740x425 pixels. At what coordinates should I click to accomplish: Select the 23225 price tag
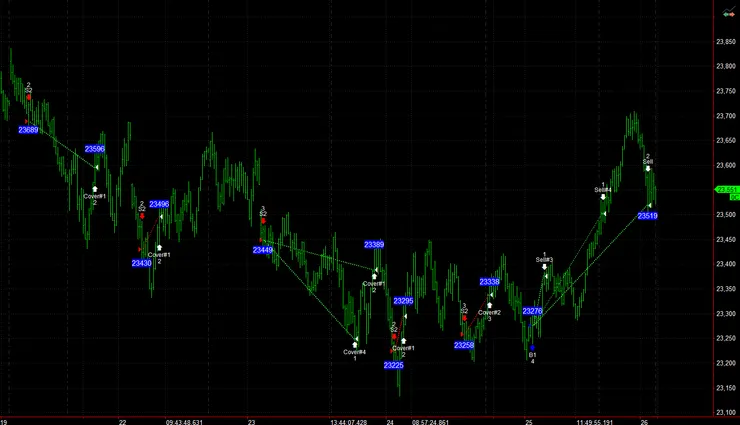point(394,365)
